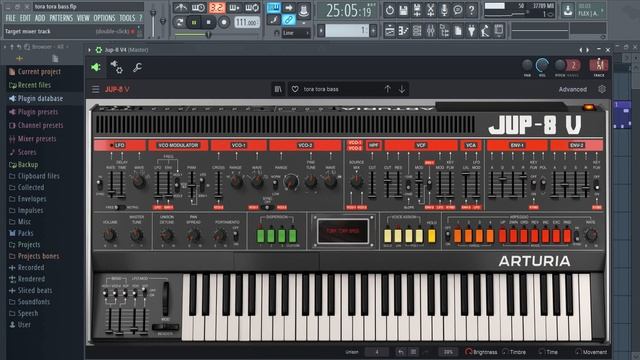640x360 pixels.
Task: Enable typing keyboard to piano icon
Action: click(273, 7)
